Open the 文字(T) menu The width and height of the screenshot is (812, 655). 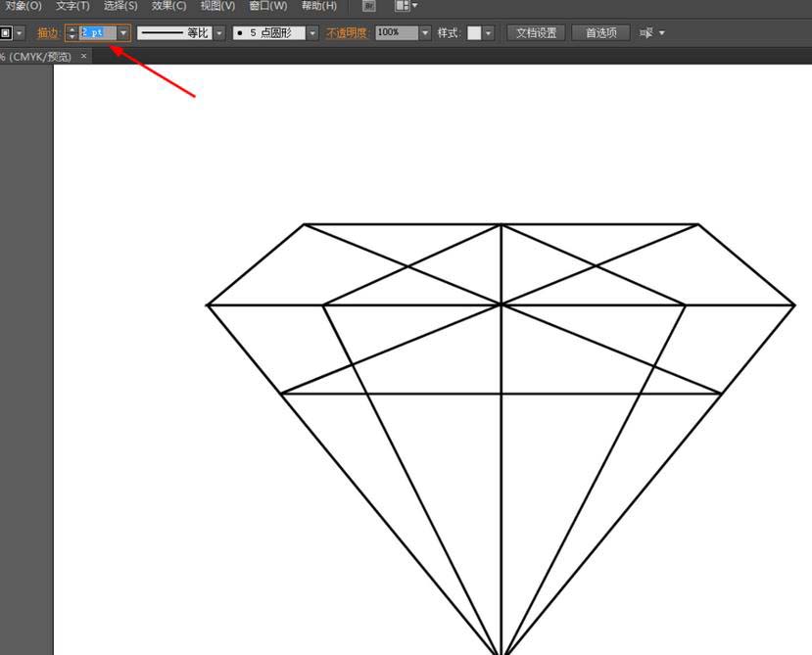pyautogui.click(x=72, y=6)
